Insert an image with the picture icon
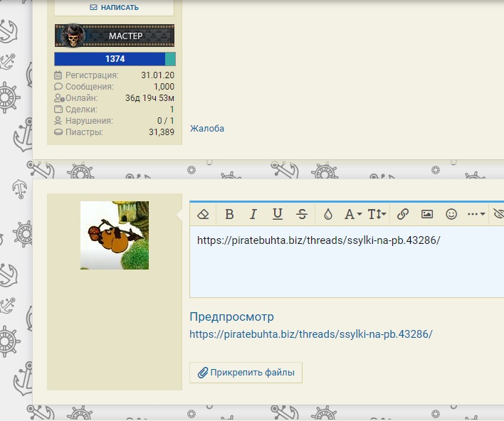Viewport: 504px width, 421px height. [x=427, y=214]
